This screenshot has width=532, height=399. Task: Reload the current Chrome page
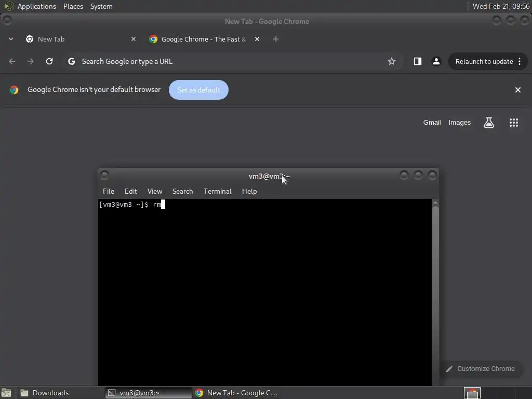coord(49,61)
